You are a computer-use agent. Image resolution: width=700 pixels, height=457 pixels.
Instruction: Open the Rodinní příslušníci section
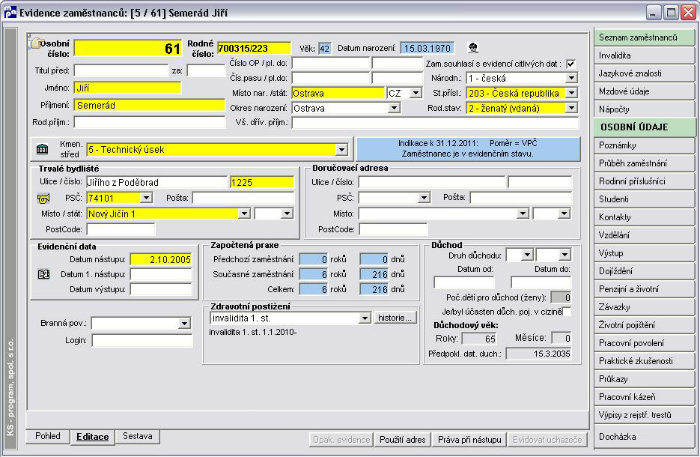coord(644,181)
